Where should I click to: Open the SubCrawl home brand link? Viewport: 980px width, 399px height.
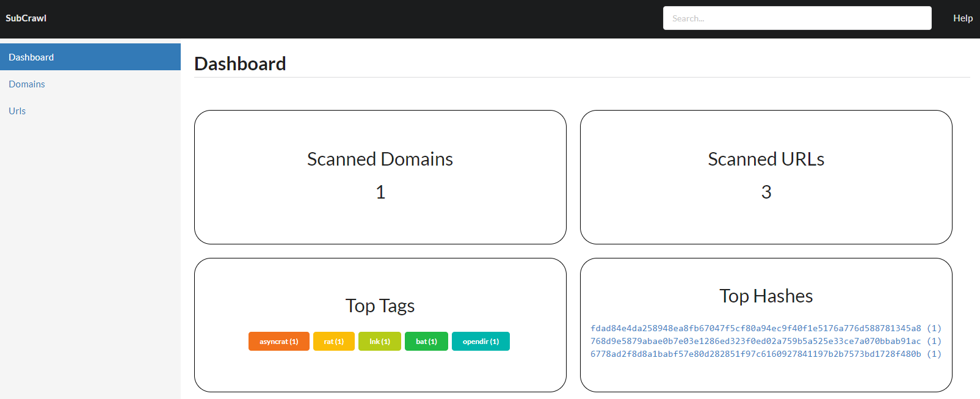26,18
